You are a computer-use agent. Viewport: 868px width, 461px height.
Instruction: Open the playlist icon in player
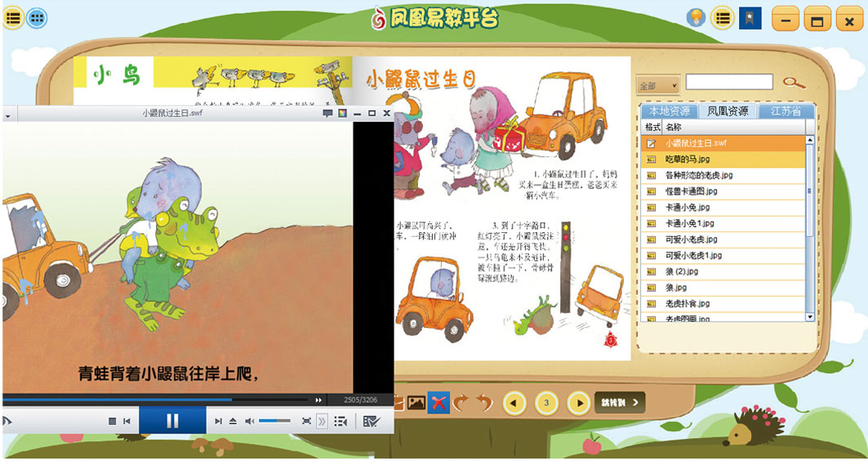pyautogui.click(x=341, y=422)
